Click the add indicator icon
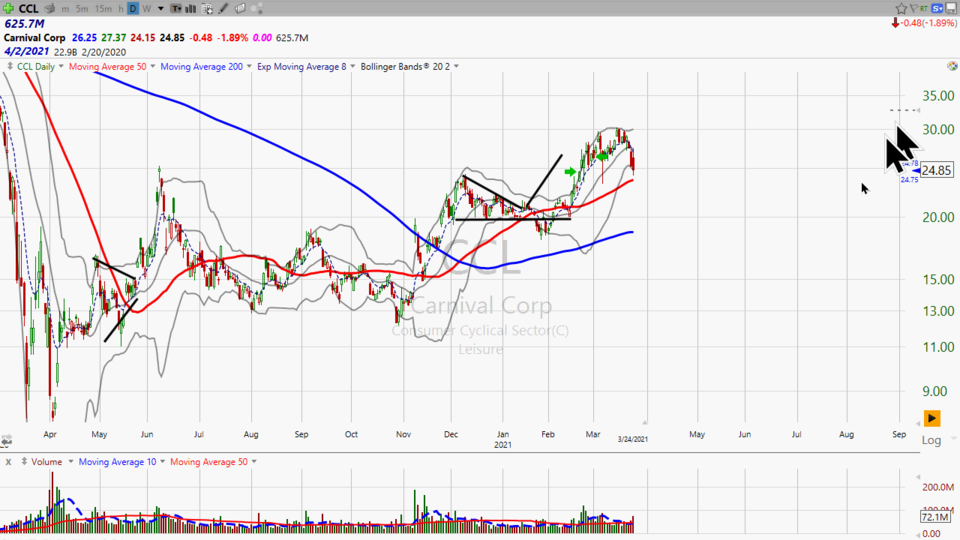This screenshot has height=540, width=960. 207,9
